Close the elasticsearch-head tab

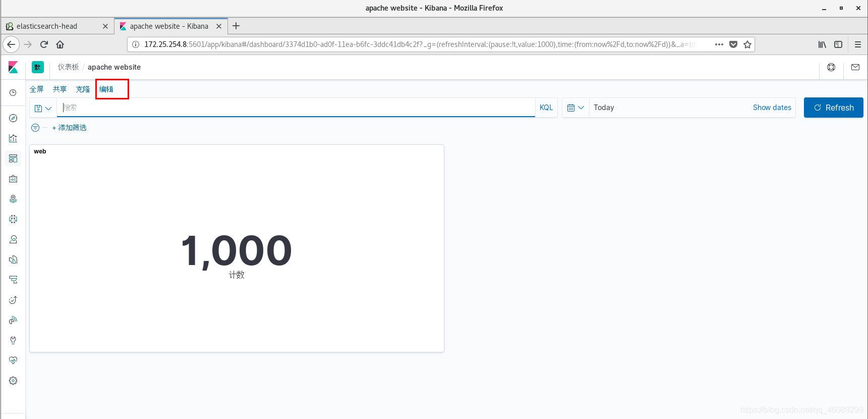pyautogui.click(x=105, y=26)
